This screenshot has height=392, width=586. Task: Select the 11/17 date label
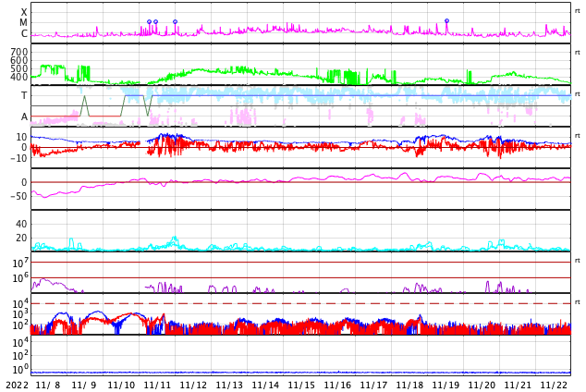(373, 385)
